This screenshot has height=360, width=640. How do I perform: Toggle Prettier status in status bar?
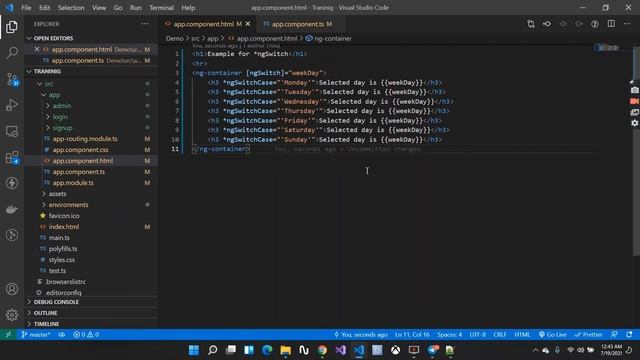(x=588, y=334)
